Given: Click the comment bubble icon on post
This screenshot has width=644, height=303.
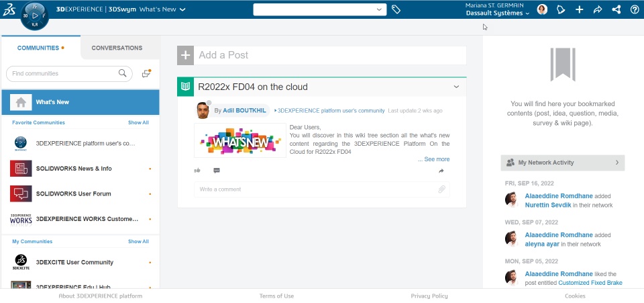Looking at the screenshot, I should (x=217, y=171).
